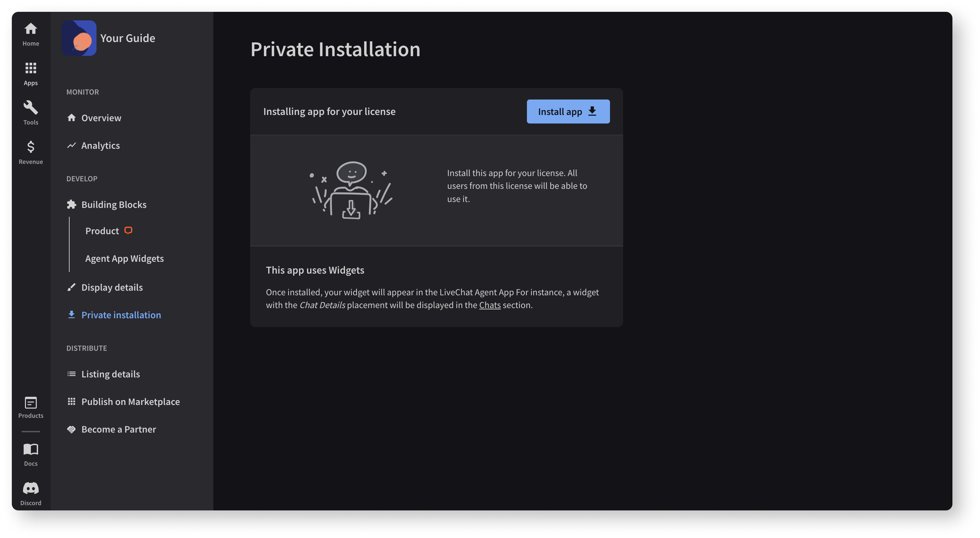
Task: Open the Chats link in the widget description
Action: pos(490,305)
